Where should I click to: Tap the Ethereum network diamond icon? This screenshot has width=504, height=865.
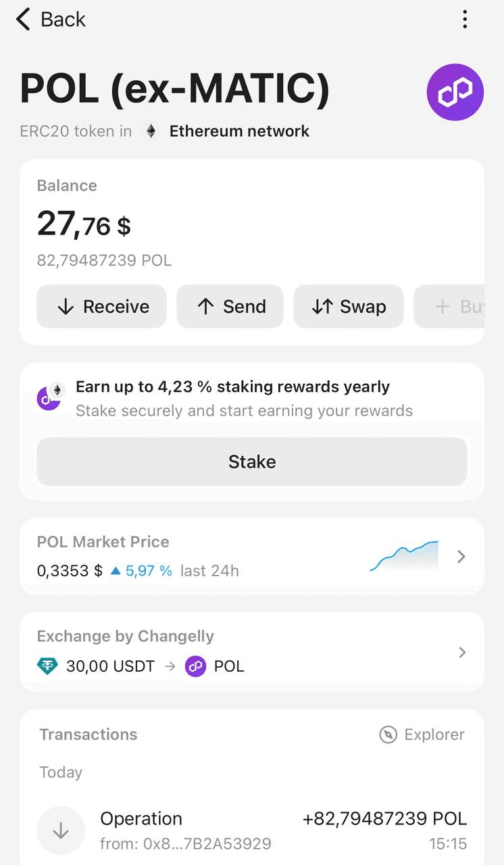[151, 131]
